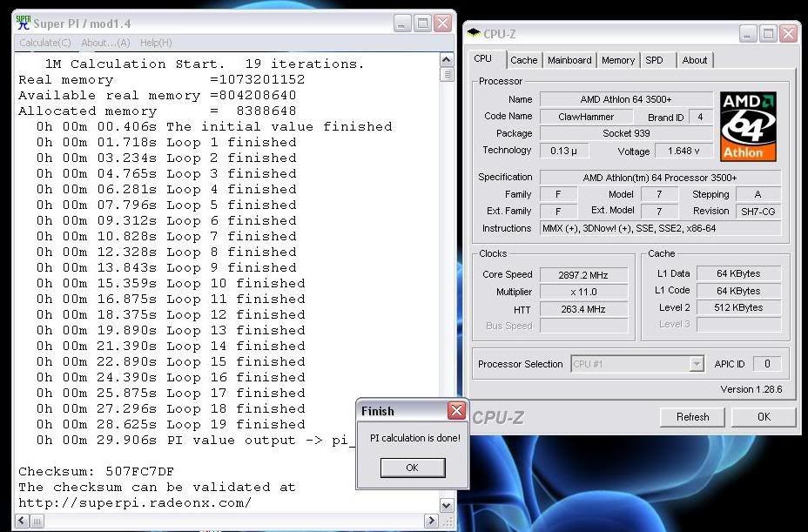Click OK in the Finish dialog

[x=412, y=468]
